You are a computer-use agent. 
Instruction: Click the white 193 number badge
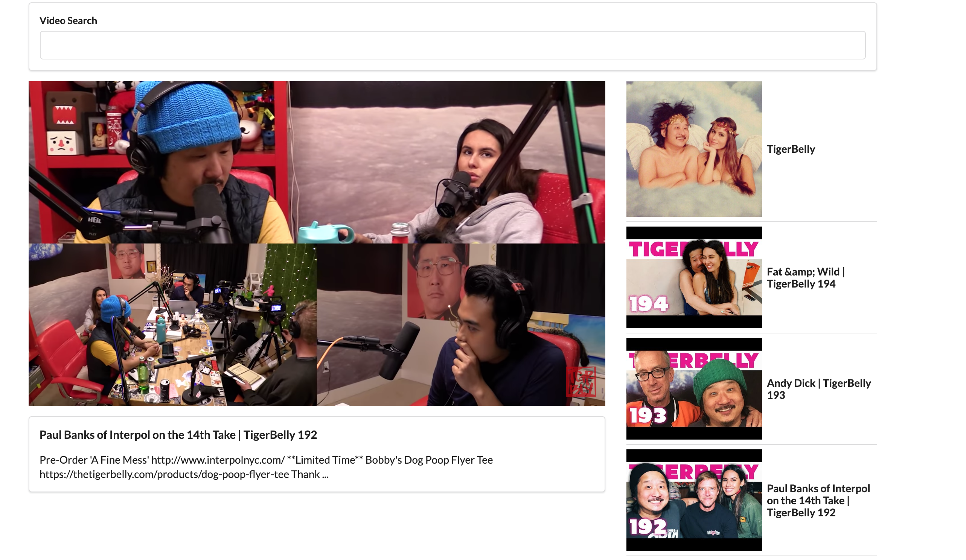pyautogui.click(x=648, y=415)
